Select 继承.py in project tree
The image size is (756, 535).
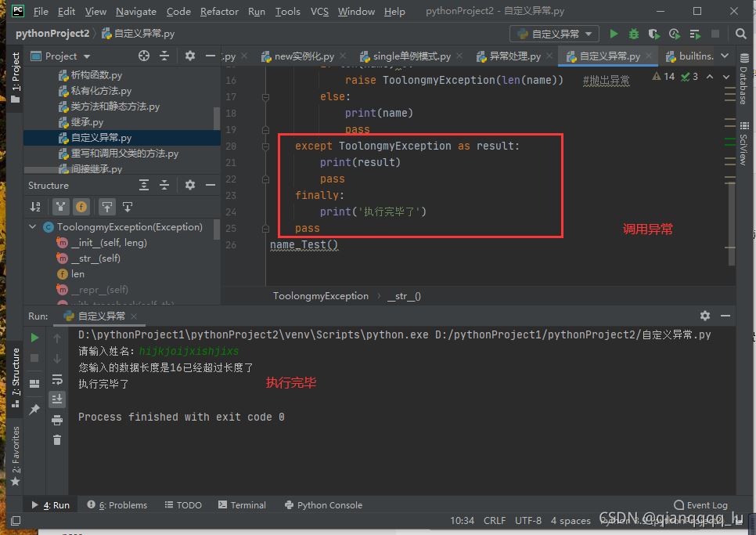tap(87, 122)
